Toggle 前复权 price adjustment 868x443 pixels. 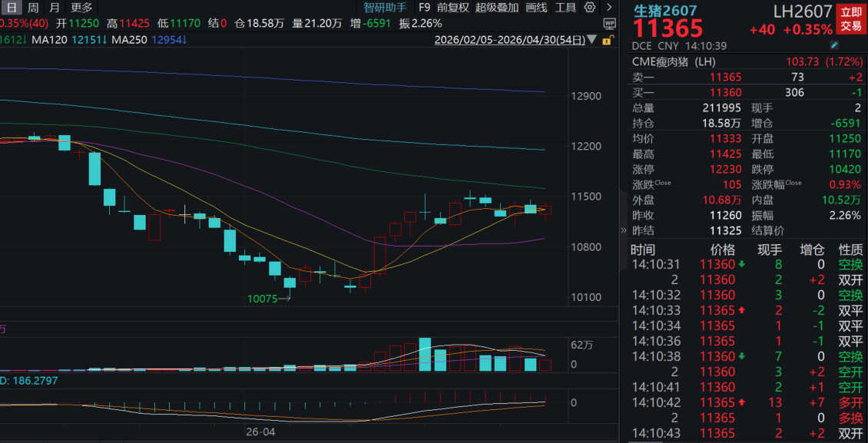[x=452, y=8]
